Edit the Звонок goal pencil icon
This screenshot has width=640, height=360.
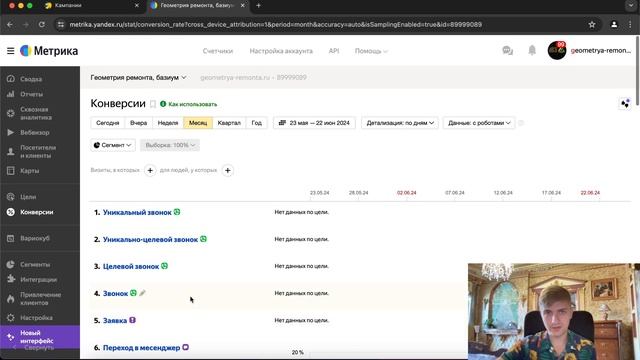pos(142,293)
